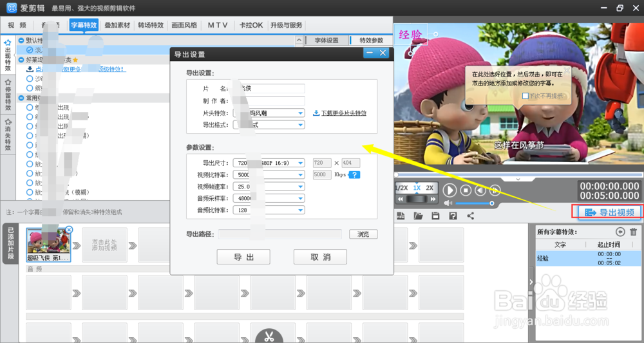Viewport: 644px width, 343px height.
Task: Switch to the 转场特效 tab
Action: tap(151, 25)
